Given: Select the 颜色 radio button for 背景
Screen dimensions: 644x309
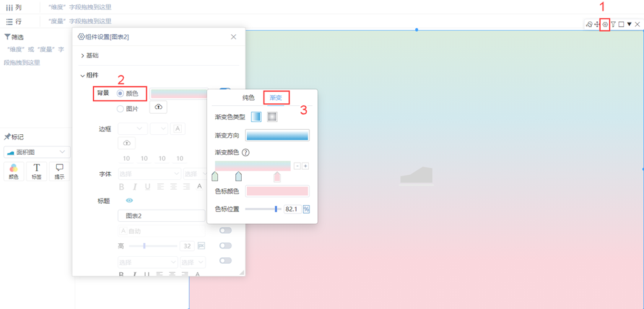Looking at the screenshot, I should coord(121,94).
